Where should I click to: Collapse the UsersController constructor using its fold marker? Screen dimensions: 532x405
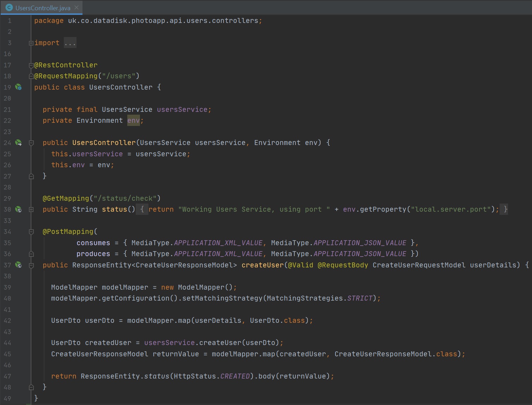[31, 143]
